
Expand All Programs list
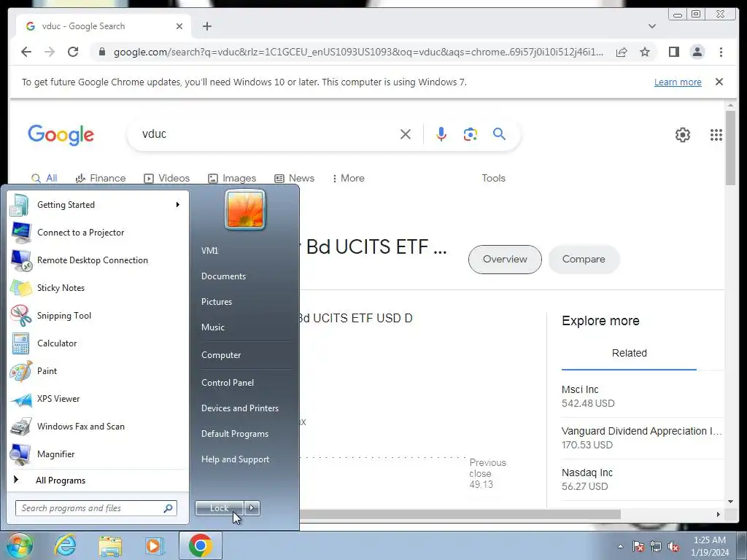(x=98, y=481)
